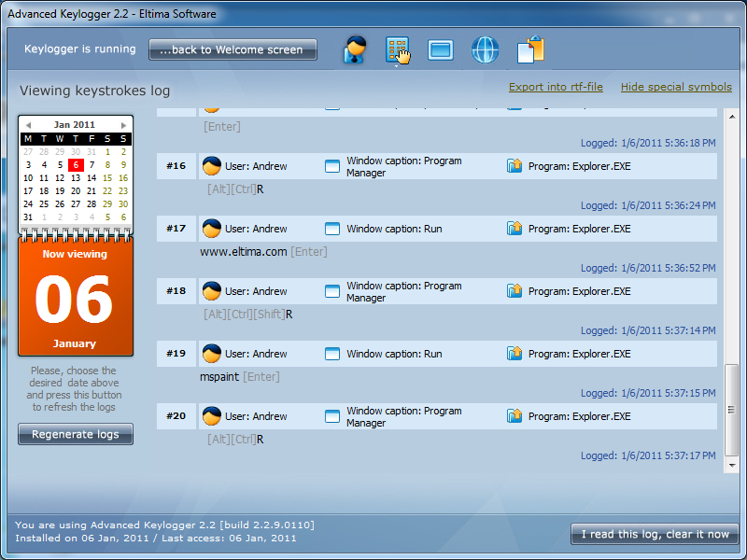
Task: Click keystroke text 'www.eltima.com'
Action: (x=244, y=252)
